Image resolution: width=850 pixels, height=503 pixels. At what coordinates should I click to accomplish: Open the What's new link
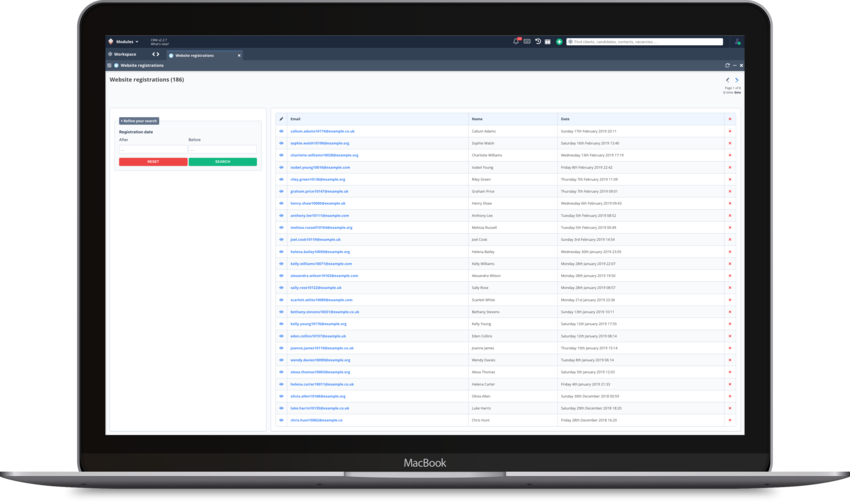coord(160,44)
